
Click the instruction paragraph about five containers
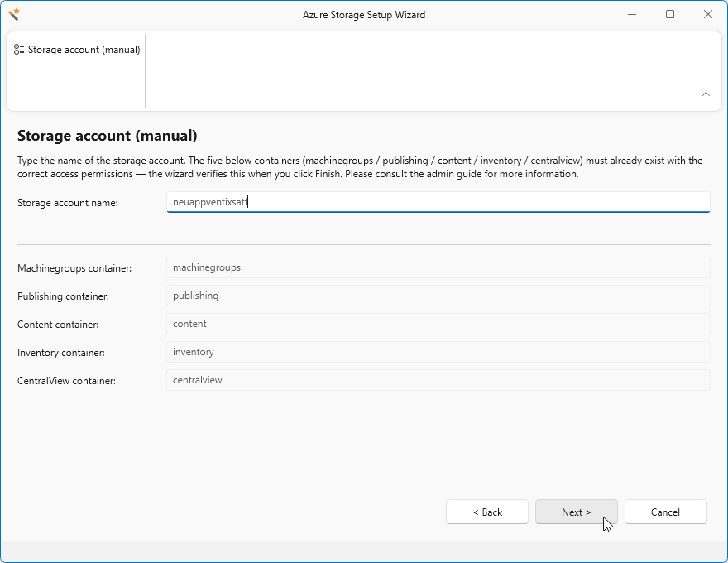coord(360,167)
